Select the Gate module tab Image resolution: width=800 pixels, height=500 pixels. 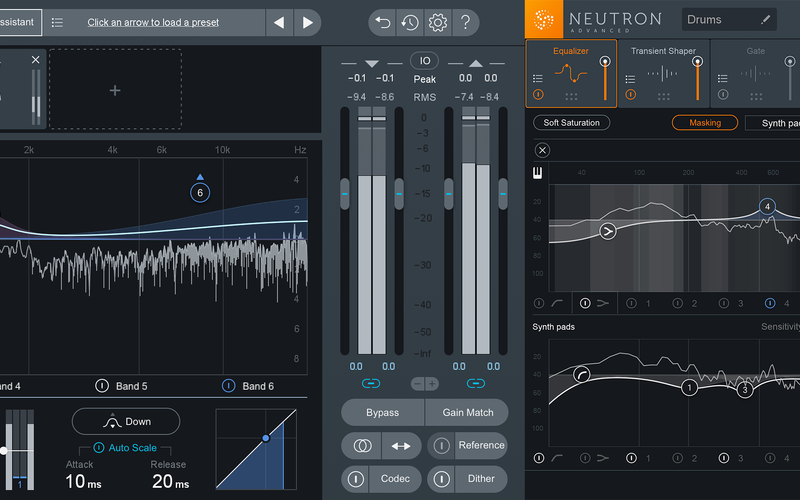[x=755, y=73]
